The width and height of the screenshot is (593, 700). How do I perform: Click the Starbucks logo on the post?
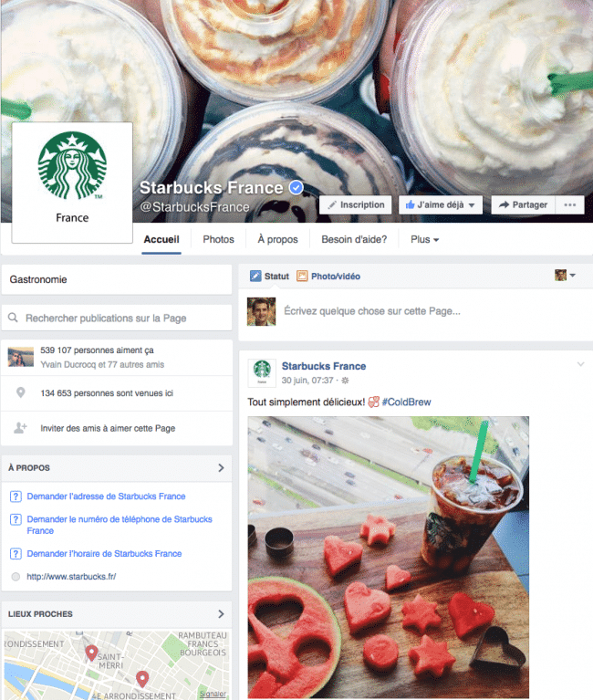pyautogui.click(x=262, y=372)
